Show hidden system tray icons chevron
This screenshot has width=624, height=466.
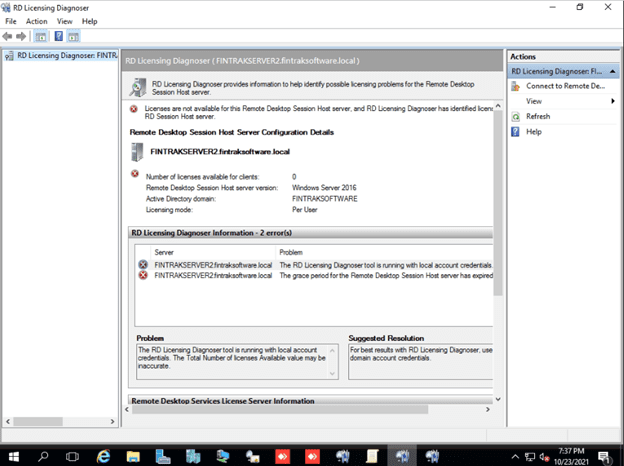coord(515,456)
